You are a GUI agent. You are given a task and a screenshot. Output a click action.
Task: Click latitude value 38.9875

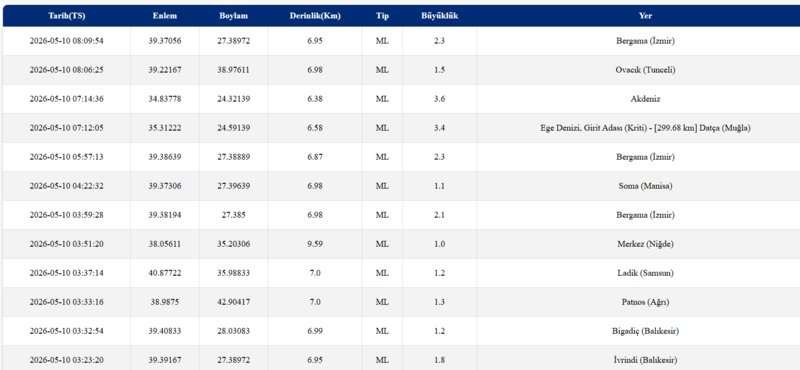(165, 302)
